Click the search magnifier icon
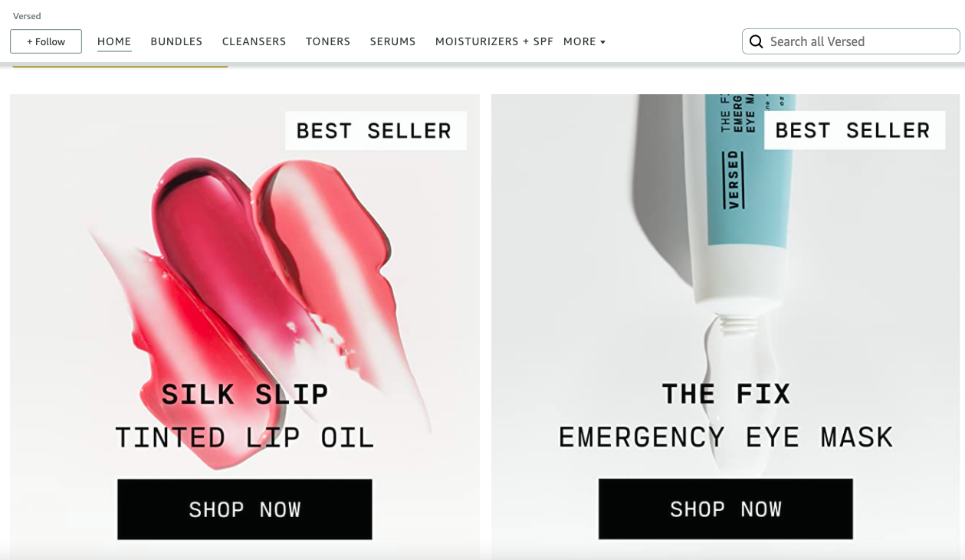The height and width of the screenshot is (560, 965). (756, 41)
